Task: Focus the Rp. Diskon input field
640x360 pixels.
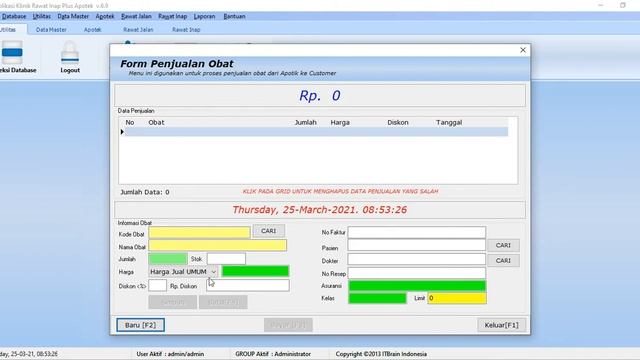Action: click(248, 285)
